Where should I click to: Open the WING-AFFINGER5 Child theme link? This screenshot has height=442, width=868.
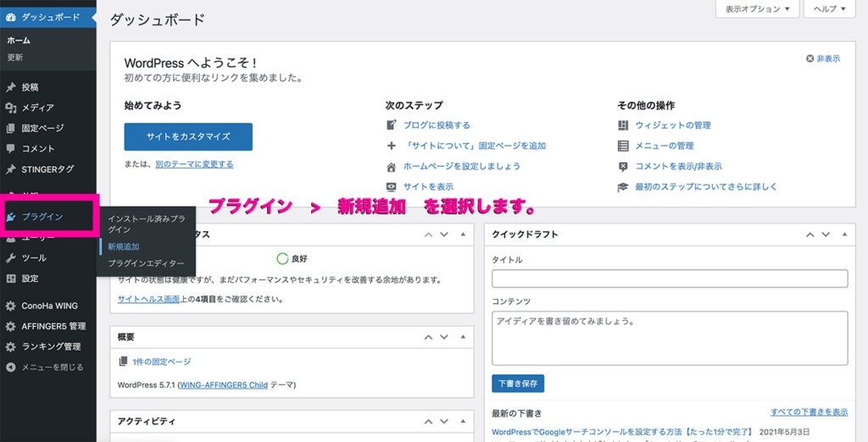(x=224, y=385)
